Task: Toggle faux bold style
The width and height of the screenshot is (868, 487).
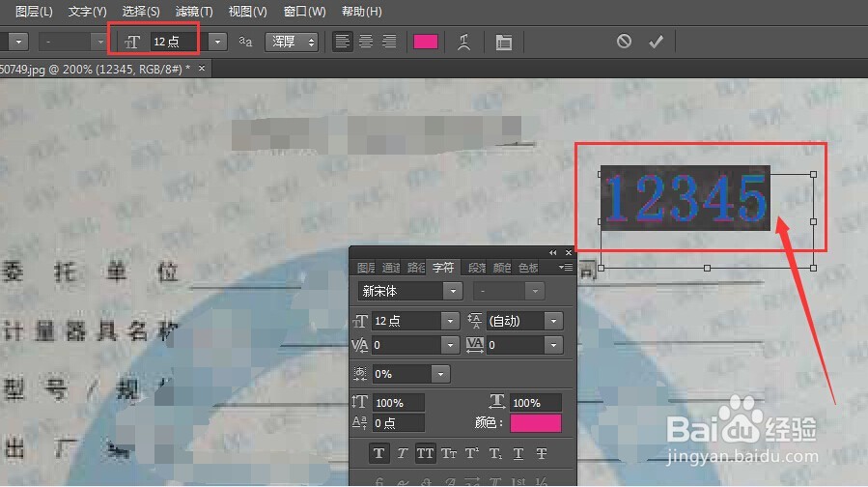Action: [378, 453]
